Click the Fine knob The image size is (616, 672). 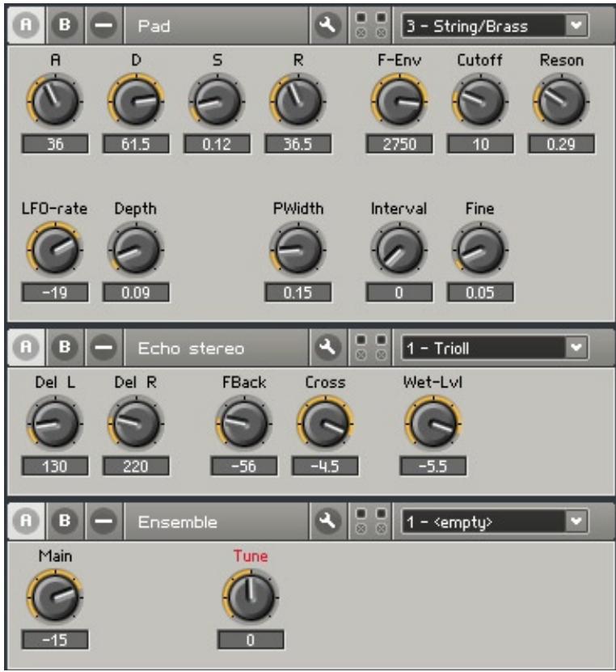coord(480,249)
